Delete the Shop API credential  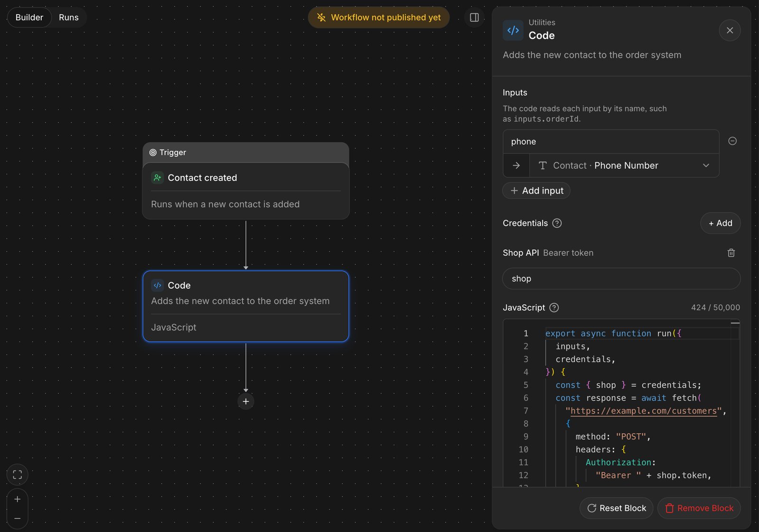(x=731, y=253)
